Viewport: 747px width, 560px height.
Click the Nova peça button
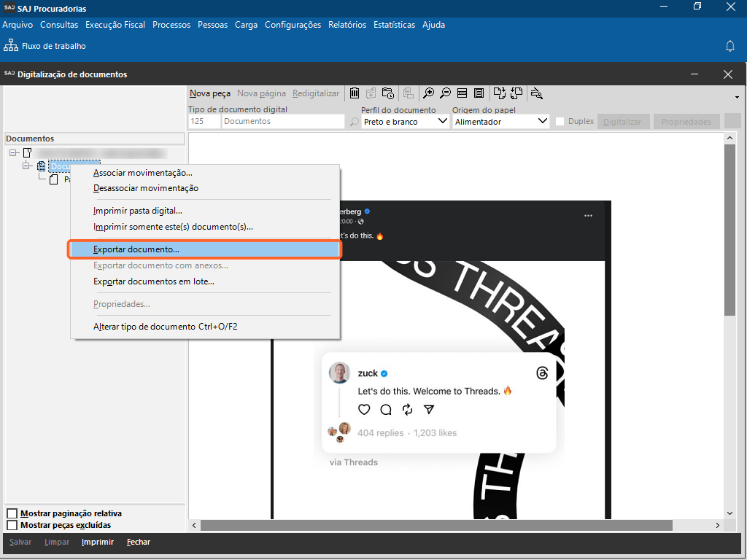210,93
